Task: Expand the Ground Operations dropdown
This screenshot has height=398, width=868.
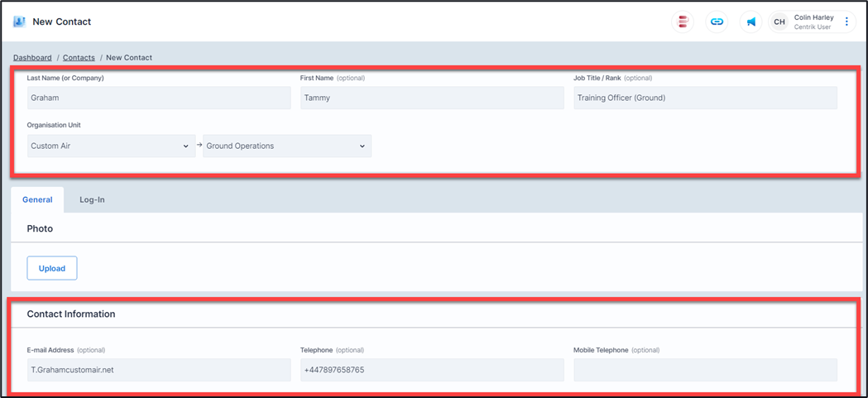Action: [x=286, y=146]
